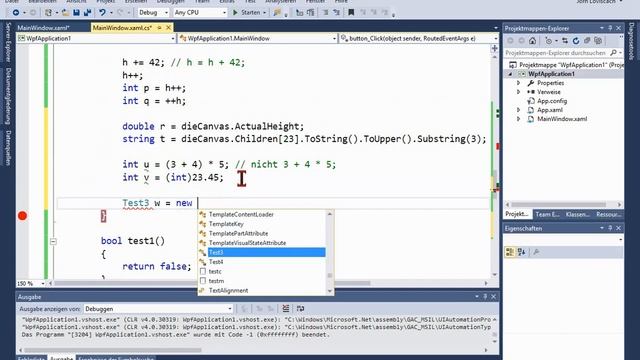The image size is (640, 360).
Task: Switch to the Ausgabe bottom tab
Action: (x=61, y=358)
